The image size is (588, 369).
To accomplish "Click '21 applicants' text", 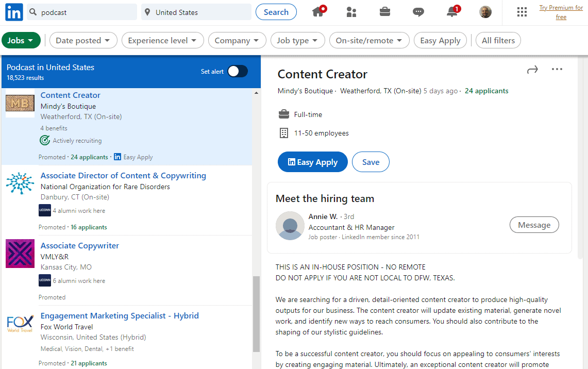I will pyautogui.click(x=89, y=363).
